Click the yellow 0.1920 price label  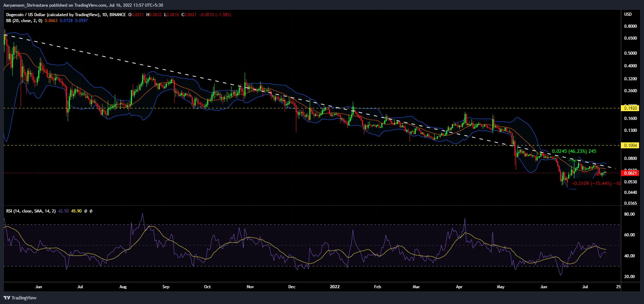[630, 108]
